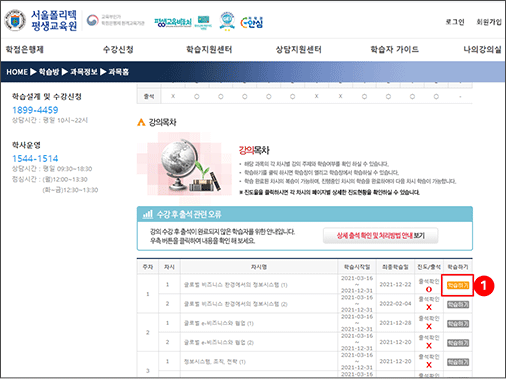Screen dimensions: 506x379
Task: Click the 서울폴리텍 평생교육원 logo emblem
Action: (x=15, y=21)
